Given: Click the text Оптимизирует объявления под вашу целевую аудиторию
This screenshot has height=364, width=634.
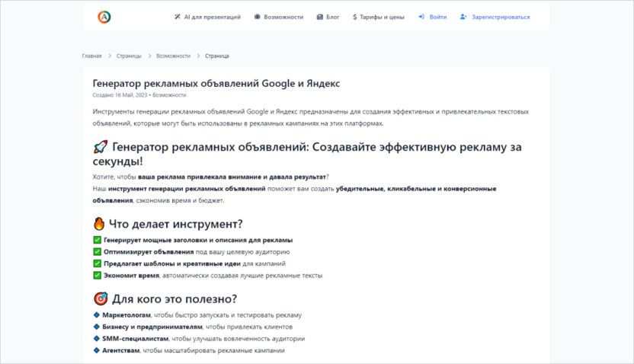Looking at the screenshot, I should click(197, 252).
